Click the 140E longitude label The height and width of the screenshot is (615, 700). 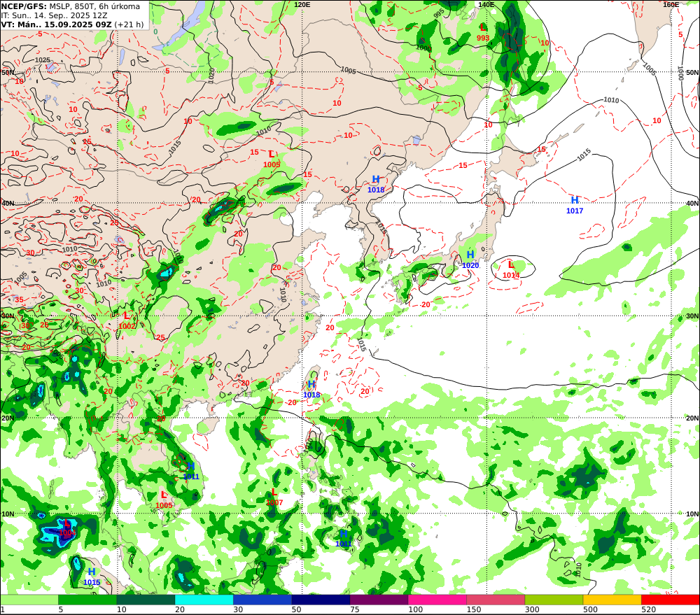tap(486, 4)
